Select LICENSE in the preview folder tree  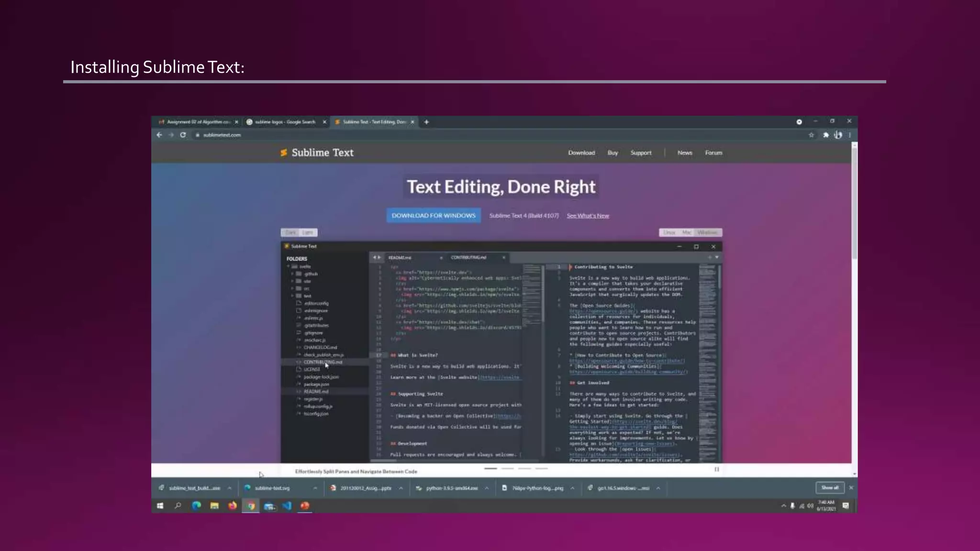point(312,369)
